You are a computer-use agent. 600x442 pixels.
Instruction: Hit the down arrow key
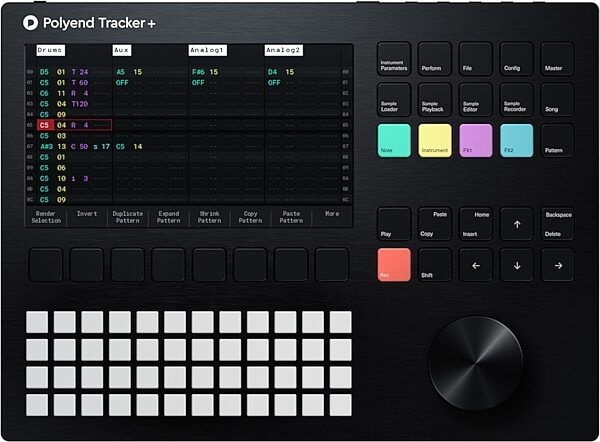point(517,265)
